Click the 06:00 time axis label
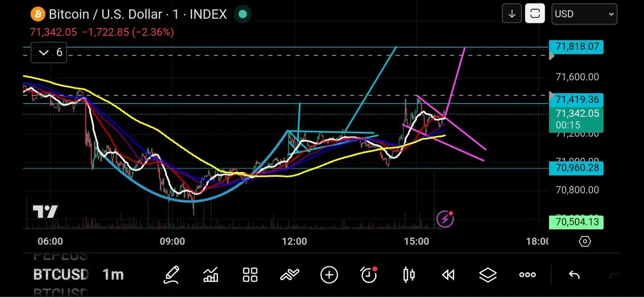644x297 pixels. click(51, 241)
